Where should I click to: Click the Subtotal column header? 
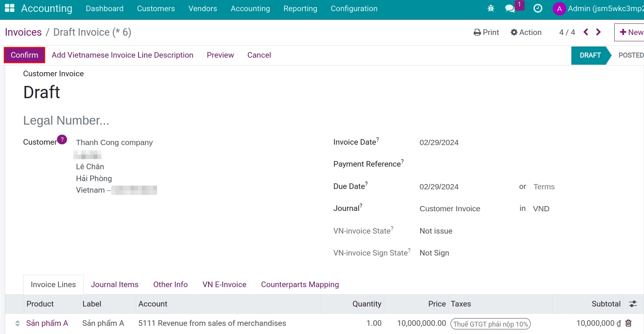(x=606, y=304)
